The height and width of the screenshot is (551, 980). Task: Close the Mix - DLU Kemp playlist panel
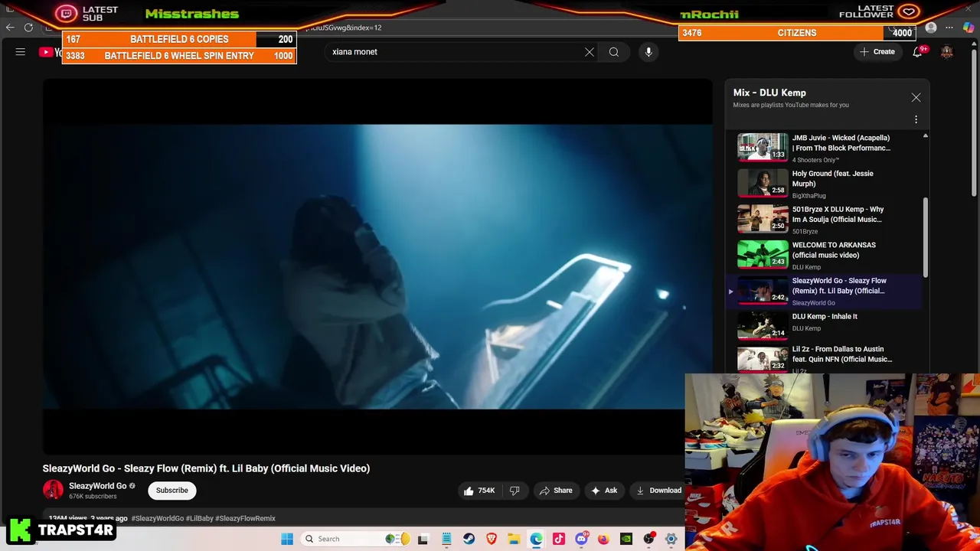click(x=916, y=98)
